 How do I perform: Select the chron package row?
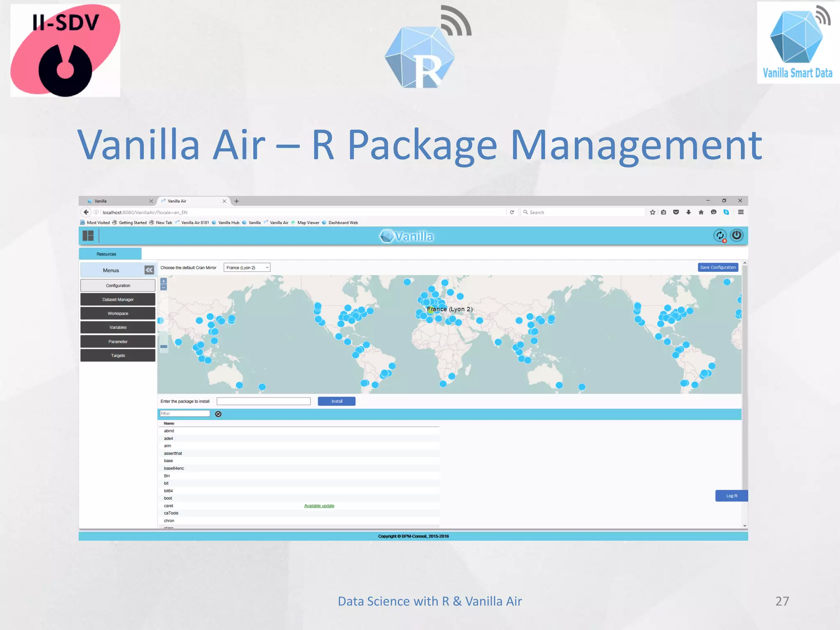coord(299,520)
